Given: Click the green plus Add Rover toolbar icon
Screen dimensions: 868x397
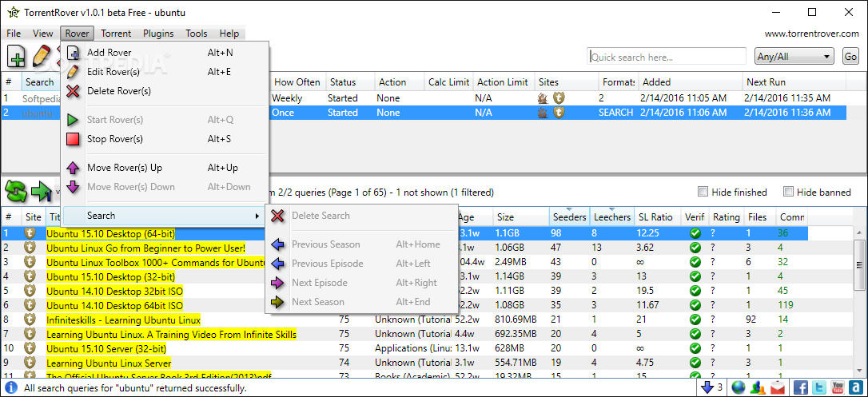Looking at the screenshot, I should click(x=15, y=57).
